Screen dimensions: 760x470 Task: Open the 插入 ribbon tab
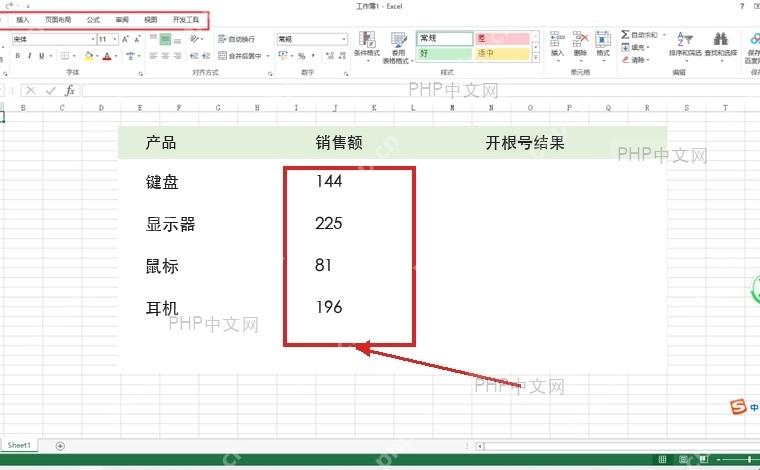[23, 20]
